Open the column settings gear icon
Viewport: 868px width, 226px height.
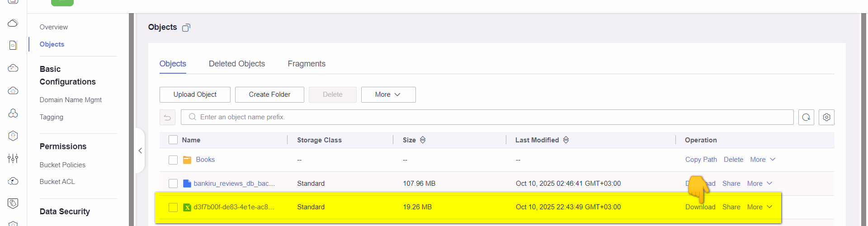click(x=826, y=117)
